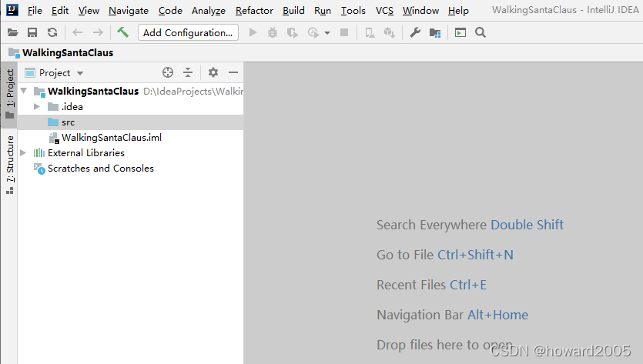Screen dimensions: 643x364
Task: Open the File menu
Action: click(35, 10)
